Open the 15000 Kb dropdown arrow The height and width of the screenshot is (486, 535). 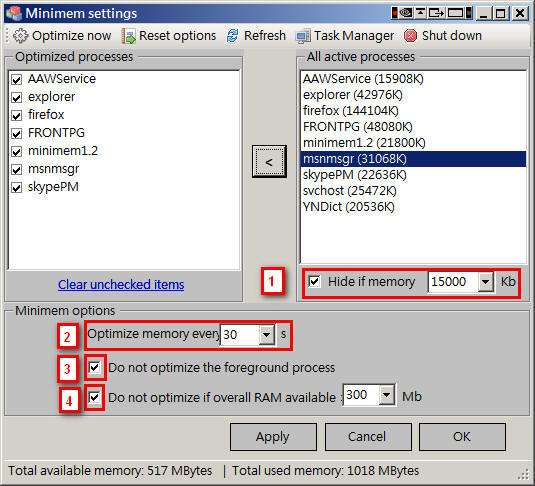485,282
